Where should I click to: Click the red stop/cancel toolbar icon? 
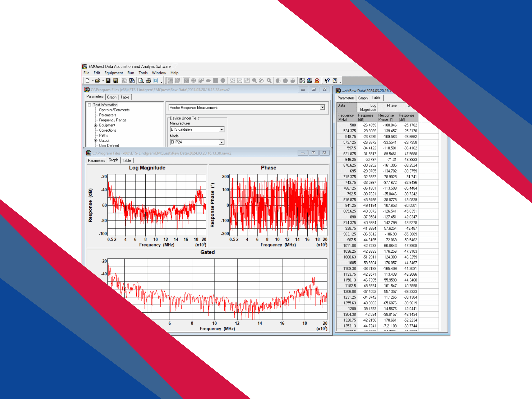(317, 81)
